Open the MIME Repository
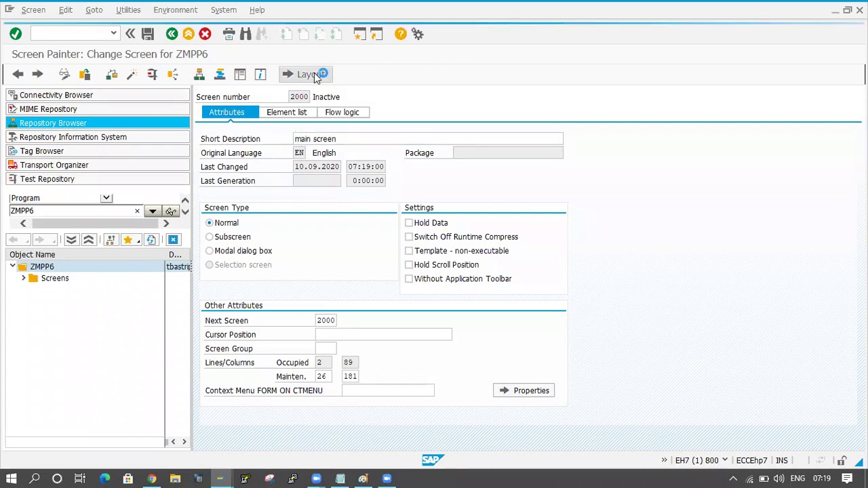 pyautogui.click(x=98, y=109)
